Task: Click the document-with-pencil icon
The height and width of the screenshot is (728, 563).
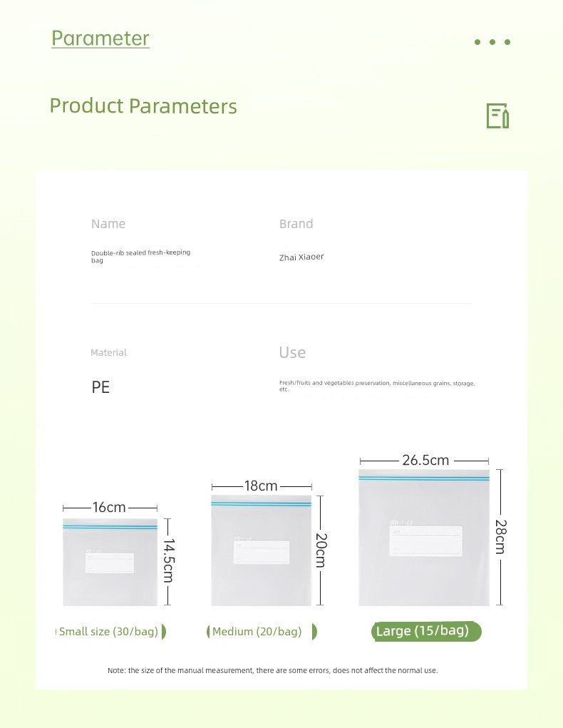Action: pos(497,116)
